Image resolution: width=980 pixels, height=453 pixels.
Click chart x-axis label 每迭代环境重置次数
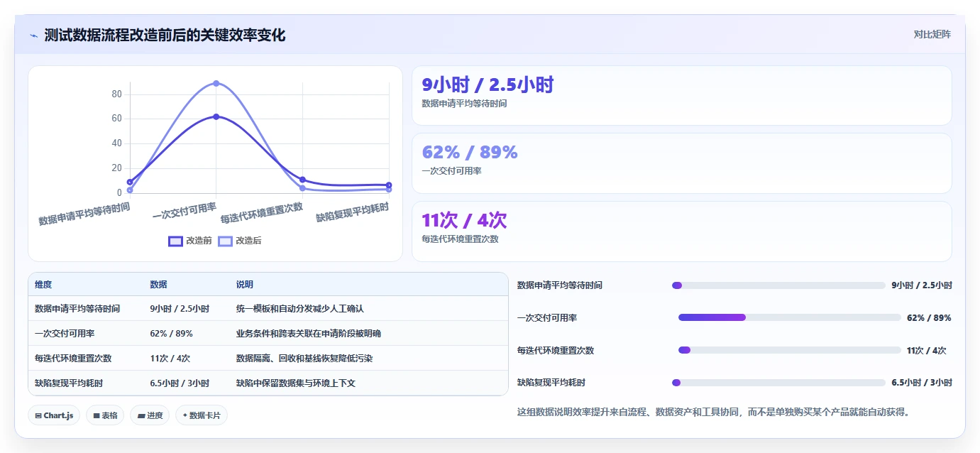(x=262, y=213)
